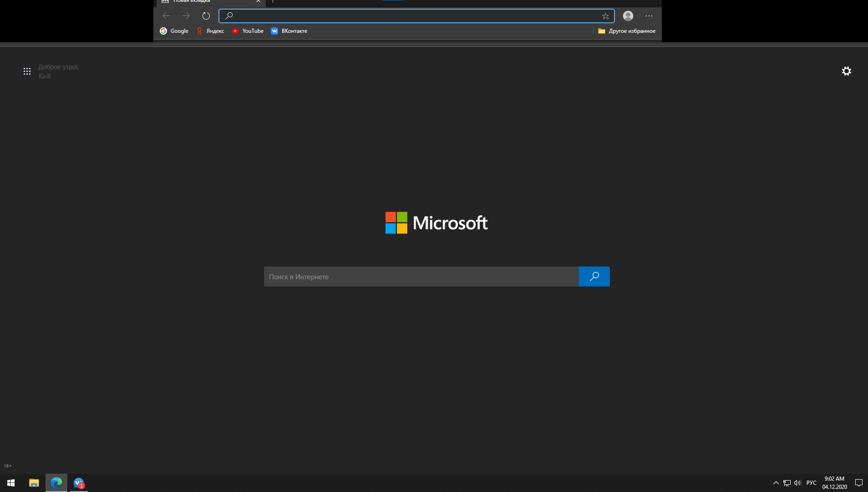Open the app launcher grid icon
Image resolution: width=868 pixels, height=492 pixels.
click(27, 71)
